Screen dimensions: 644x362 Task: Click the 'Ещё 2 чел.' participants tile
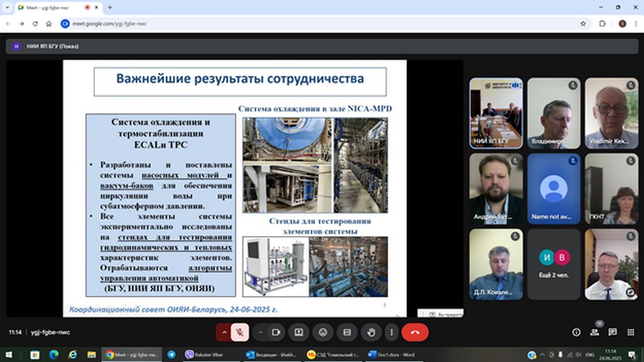click(553, 264)
